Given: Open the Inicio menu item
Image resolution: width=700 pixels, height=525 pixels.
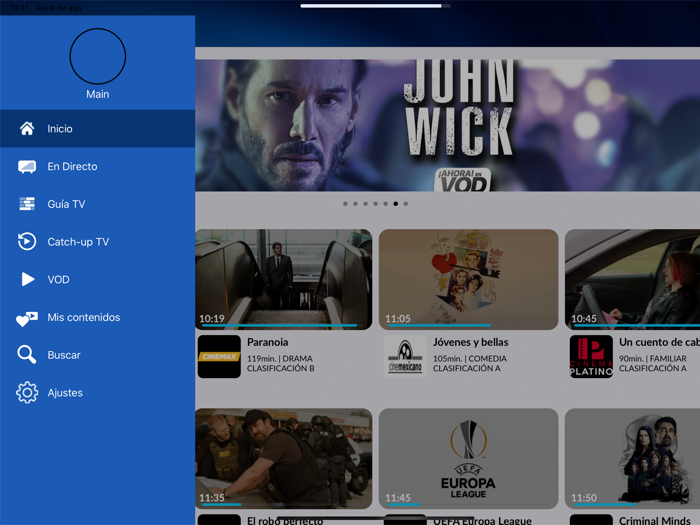Looking at the screenshot, I should 97,129.
